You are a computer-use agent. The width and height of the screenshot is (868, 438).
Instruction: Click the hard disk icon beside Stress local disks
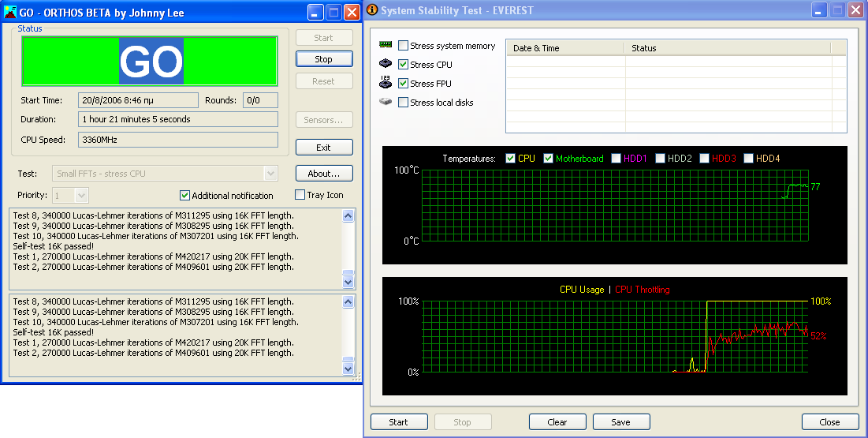coord(386,102)
